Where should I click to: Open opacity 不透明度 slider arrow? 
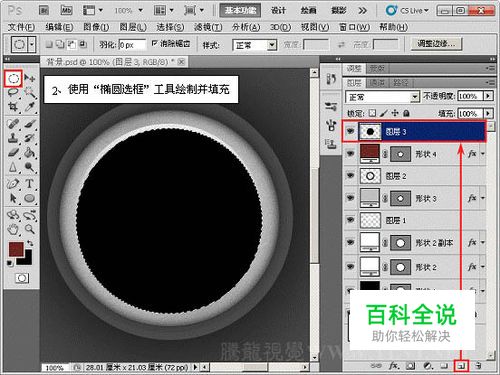[x=488, y=96]
